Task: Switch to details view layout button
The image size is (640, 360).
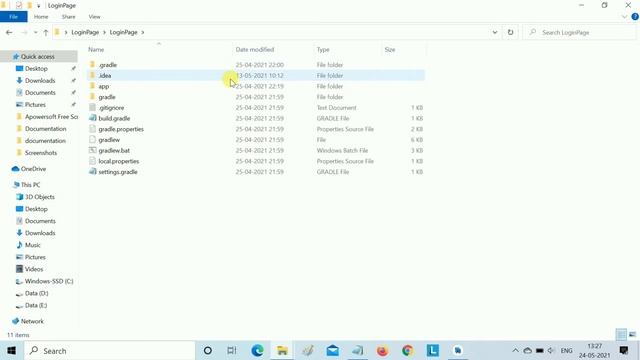Action: click(621, 335)
